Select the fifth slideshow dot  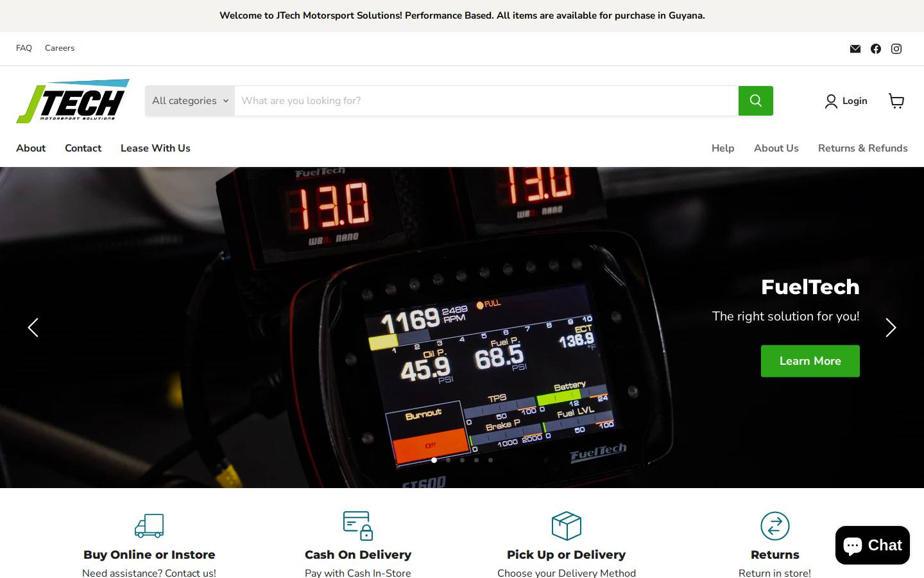point(490,460)
